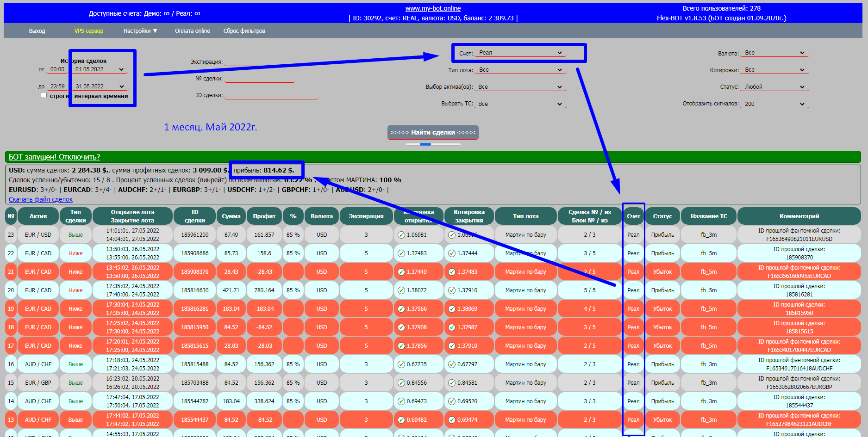Click checkmark icon beside 0.67735 quote

401,364
